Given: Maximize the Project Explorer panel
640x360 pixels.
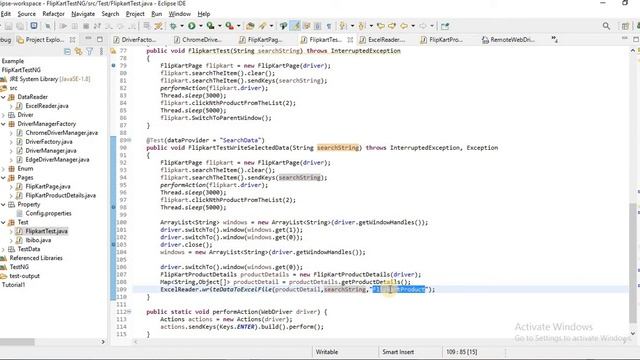Looking at the screenshot, I should [100, 39].
